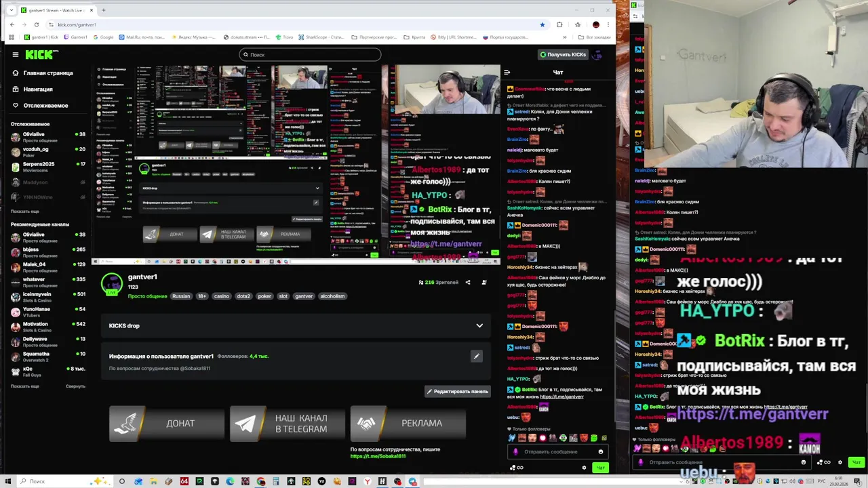Click the icon right of share
The height and width of the screenshot is (488, 868).
[484, 282]
